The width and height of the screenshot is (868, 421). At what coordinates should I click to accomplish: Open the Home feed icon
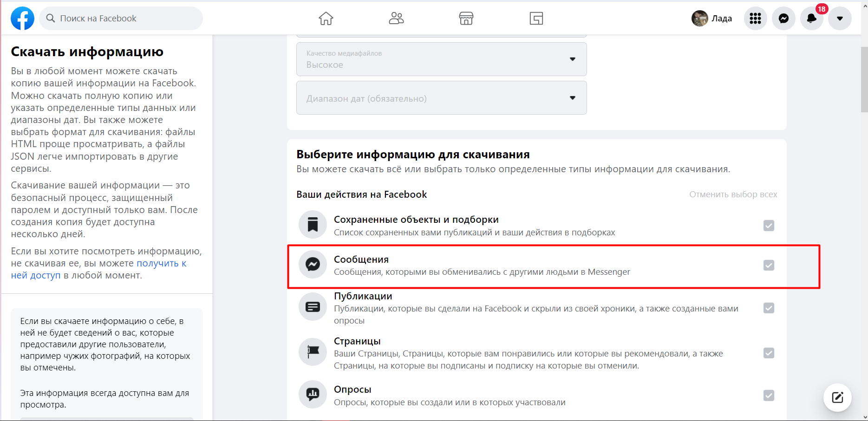pos(326,19)
